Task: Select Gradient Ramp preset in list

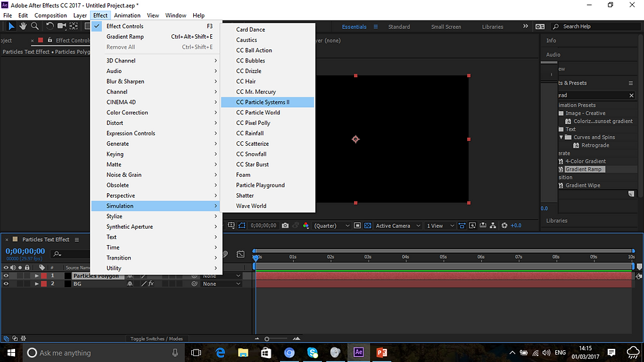Action: [x=584, y=169]
